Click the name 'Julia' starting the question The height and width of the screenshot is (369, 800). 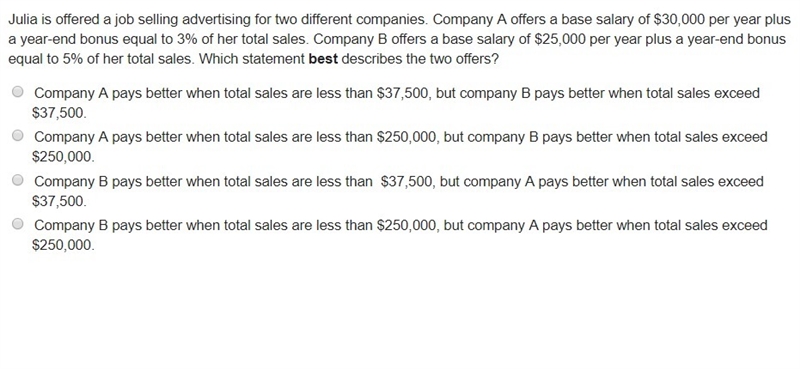coord(21,20)
